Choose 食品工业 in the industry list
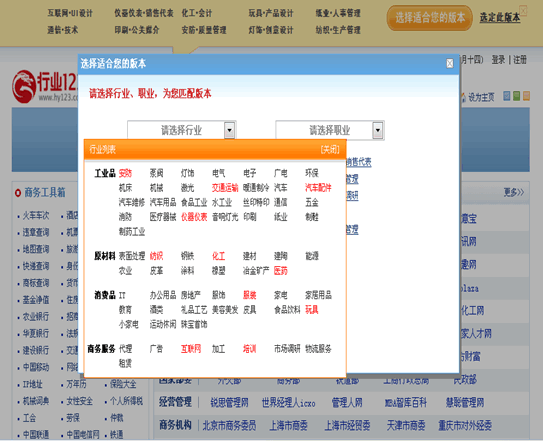543x441 pixels. [x=194, y=203]
